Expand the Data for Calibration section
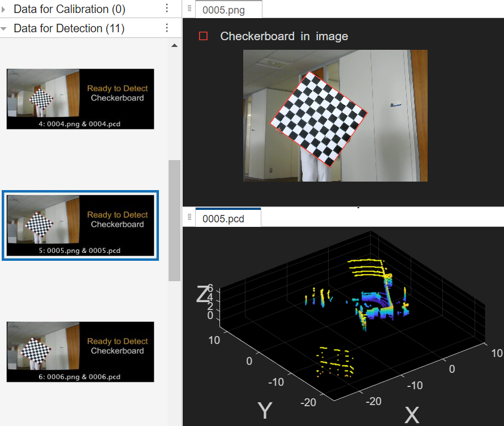Viewport: 504px width, 426px height. pos(4,9)
